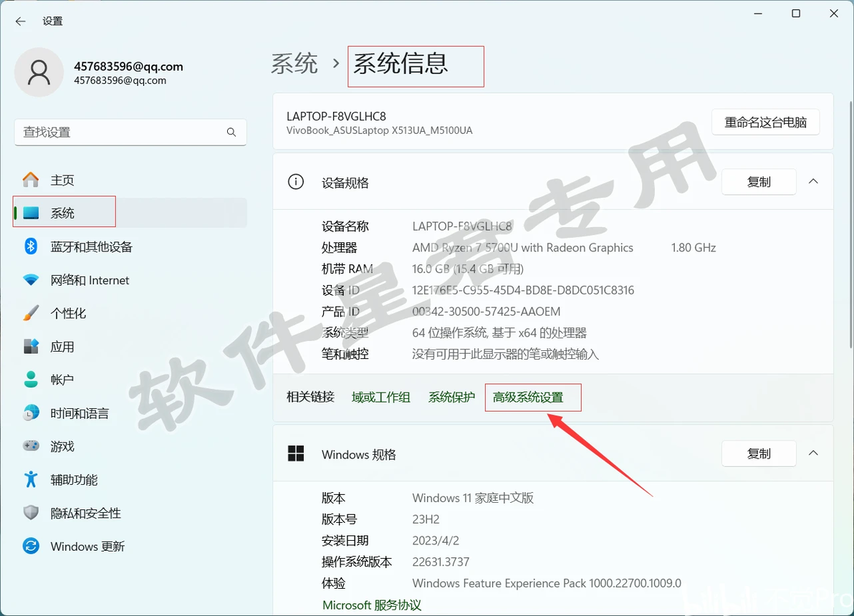Click the Bluetooth icon in sidebar
Viewport: 854px width, 616px height.
coord(31,246)
